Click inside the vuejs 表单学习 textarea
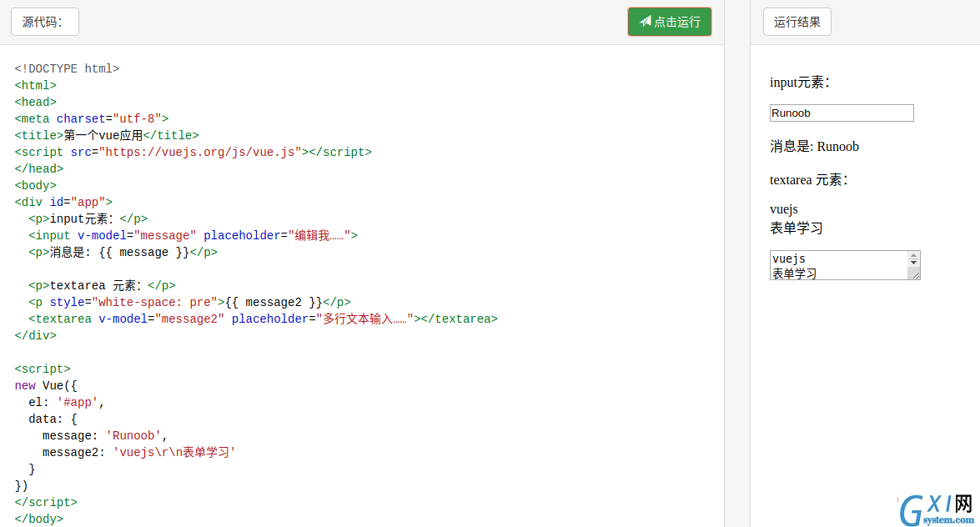The width and height of the screenshot is (980, 527). point(838,265)
